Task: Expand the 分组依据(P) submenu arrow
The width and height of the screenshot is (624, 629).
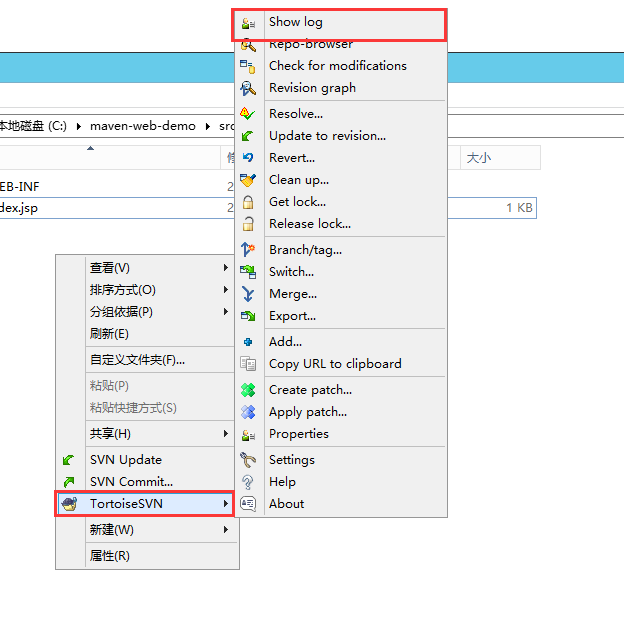Action: 226,312
